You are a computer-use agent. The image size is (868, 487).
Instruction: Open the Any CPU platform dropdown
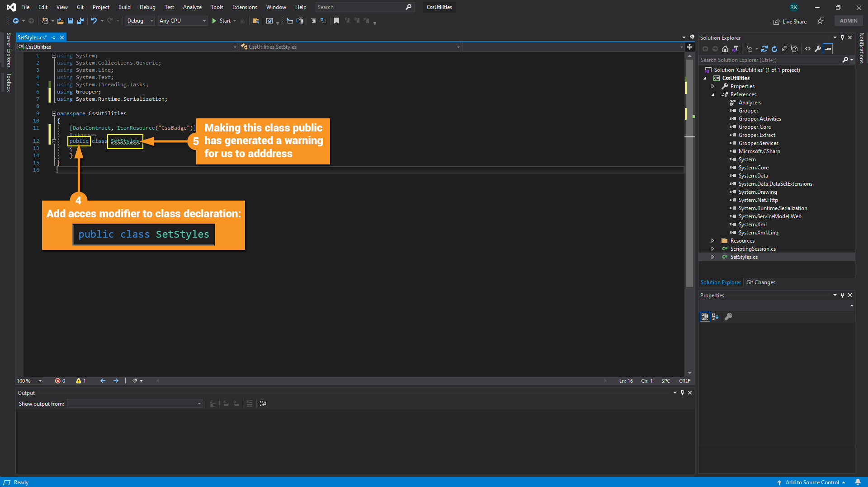click(182, 21)
